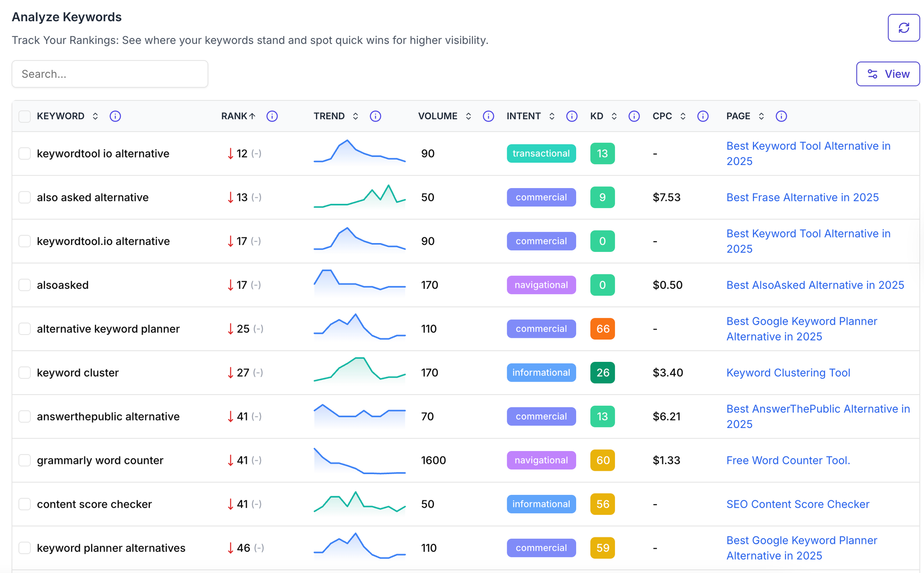This screenshot has height=573, width=924.
Task: Open 'Keyword Clustering Tool' page link
Action: click(788, 373)
